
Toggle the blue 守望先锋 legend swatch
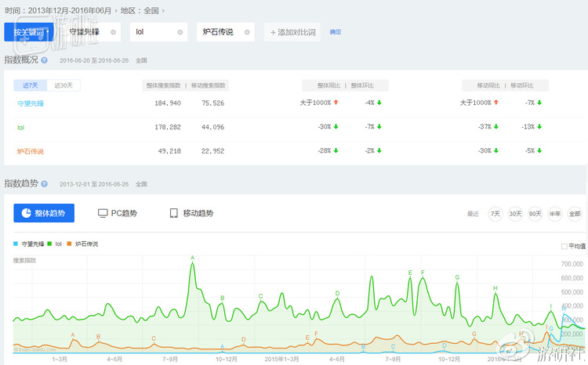pos(16,244)
